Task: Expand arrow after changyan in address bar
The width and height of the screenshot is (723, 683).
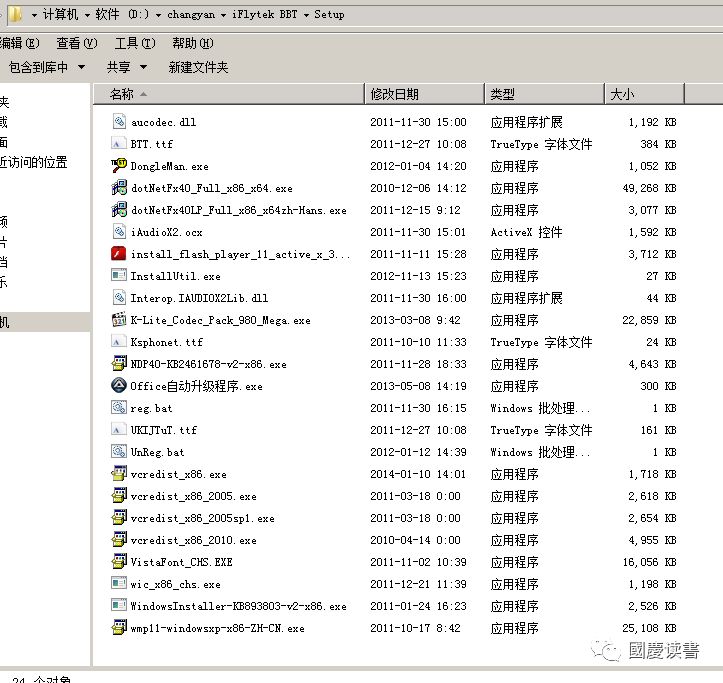Action: [223, 15]
